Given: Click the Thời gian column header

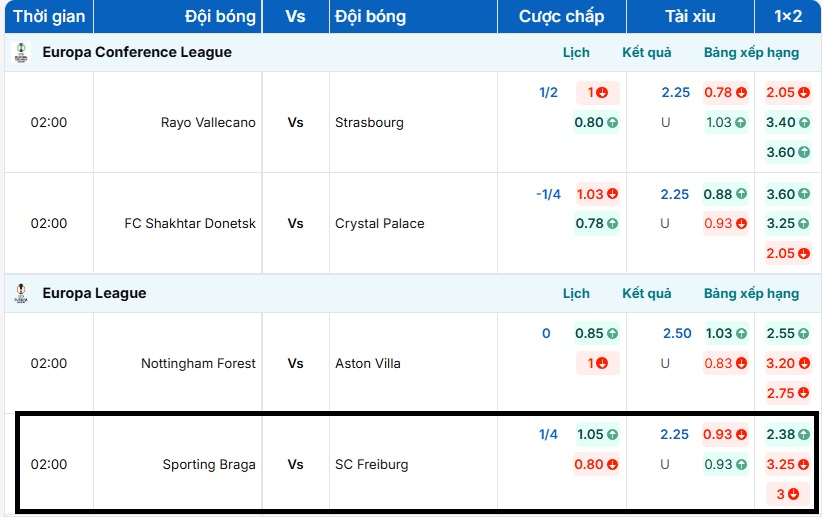Looking at the screenshot, I should [x=49, y=16].
